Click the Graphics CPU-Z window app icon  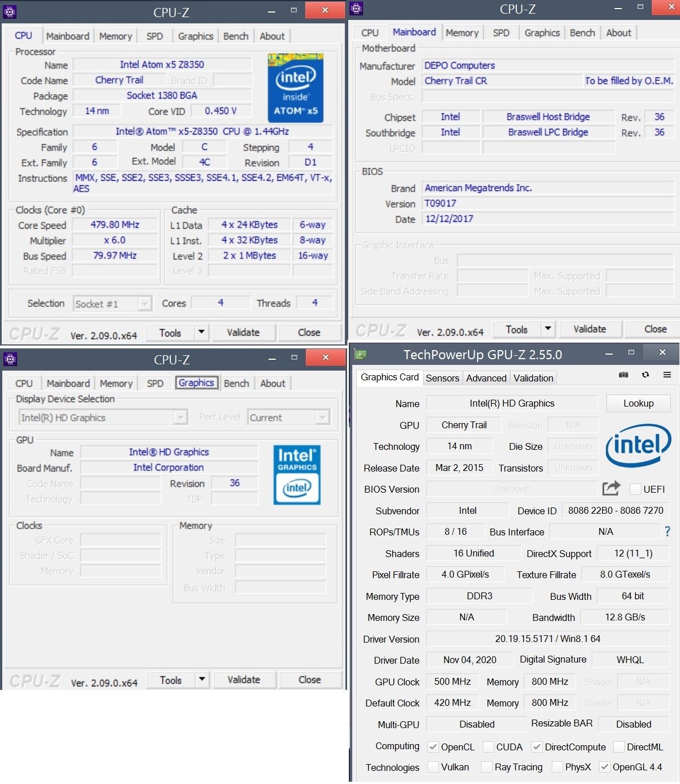tap(10, 359)
